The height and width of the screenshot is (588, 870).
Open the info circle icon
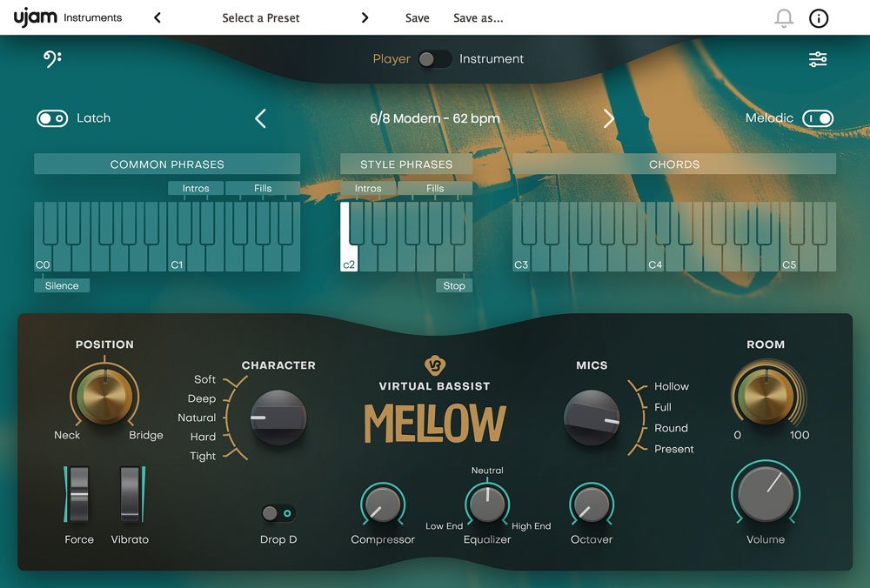[819, 17]
